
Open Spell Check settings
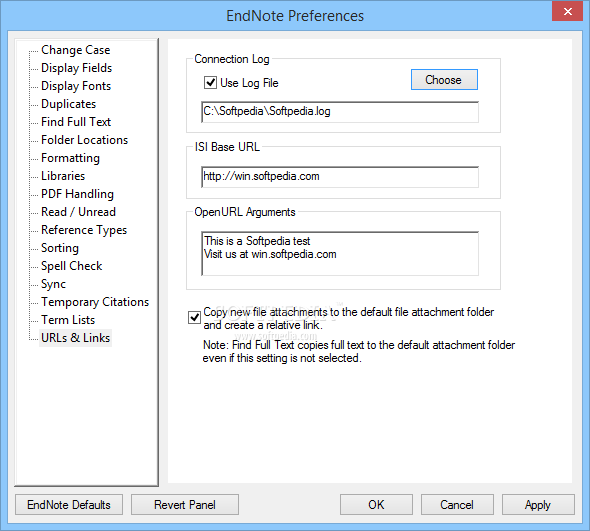pos(71,266)
